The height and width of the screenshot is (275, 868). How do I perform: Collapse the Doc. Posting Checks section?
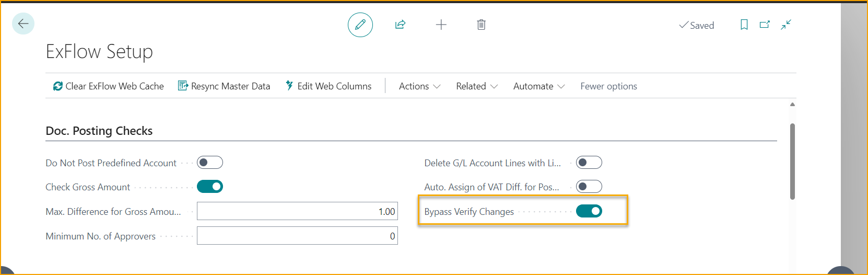99,131
